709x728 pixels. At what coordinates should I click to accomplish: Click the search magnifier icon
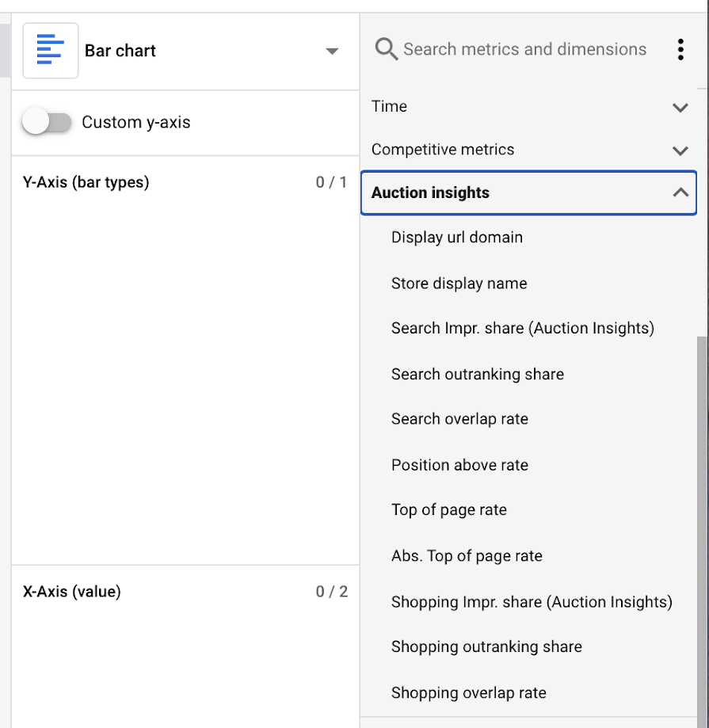[x=386, y=50]
